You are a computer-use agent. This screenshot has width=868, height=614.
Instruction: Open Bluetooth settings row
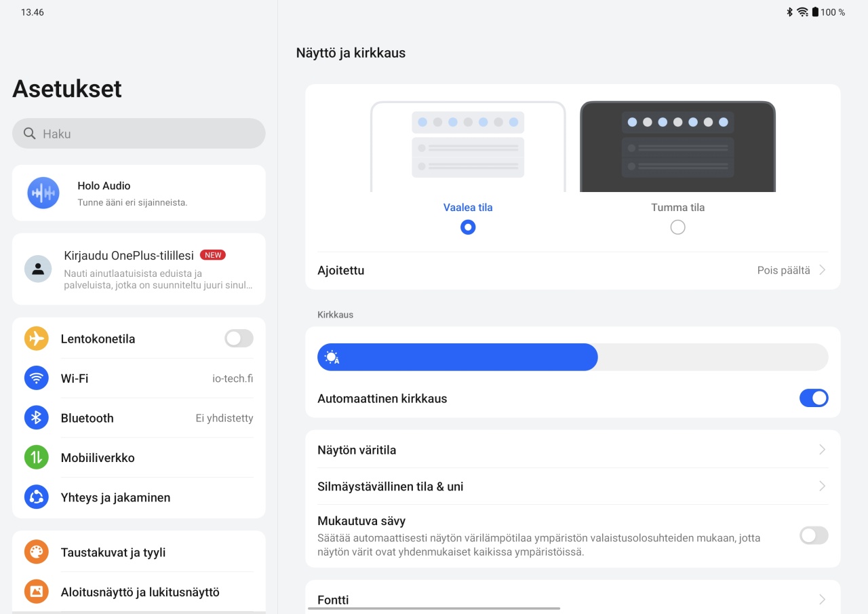(139, 418)
